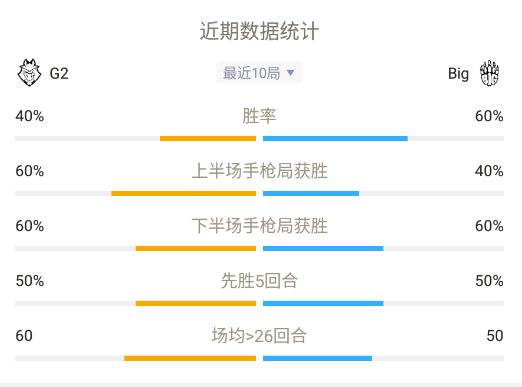522x387 pixels.
Task: Click the orange 上半场手枪局获胜 bar
Action: (184, 193)
